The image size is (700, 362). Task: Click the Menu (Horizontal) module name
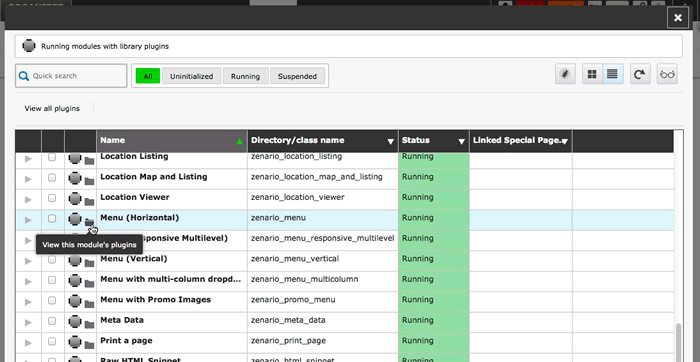[139, 218]
